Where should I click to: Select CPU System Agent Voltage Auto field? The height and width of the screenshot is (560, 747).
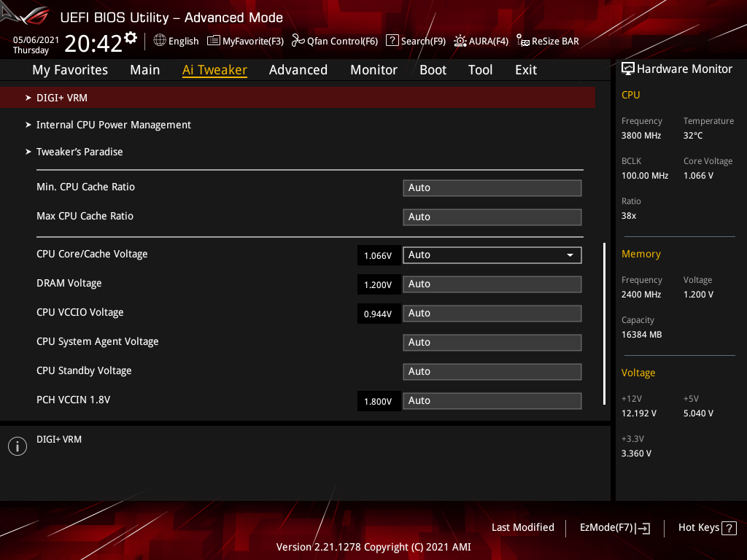point(492,343)
